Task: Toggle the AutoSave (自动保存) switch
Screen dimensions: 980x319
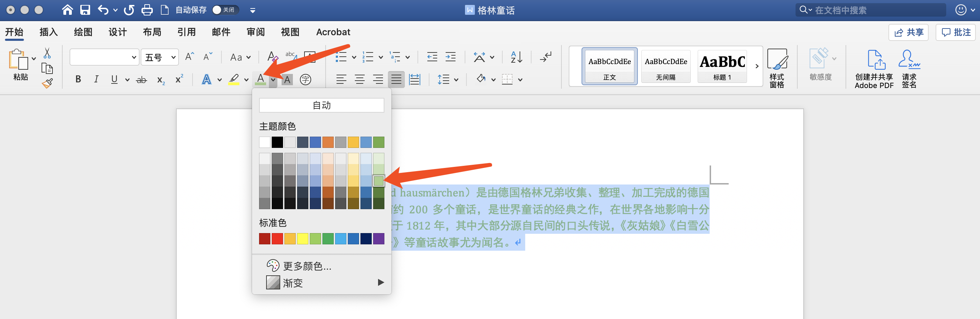Action: click(225, 10)
